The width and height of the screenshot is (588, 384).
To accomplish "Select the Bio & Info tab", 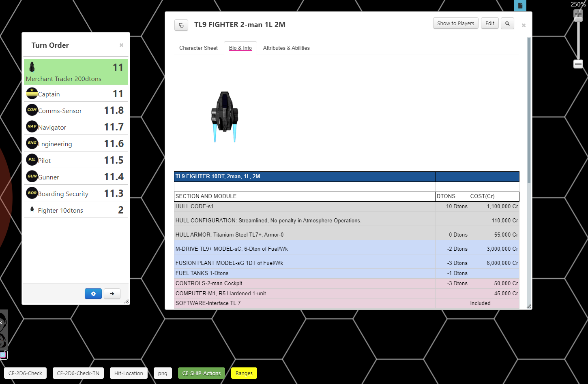I will click(240, 48).
